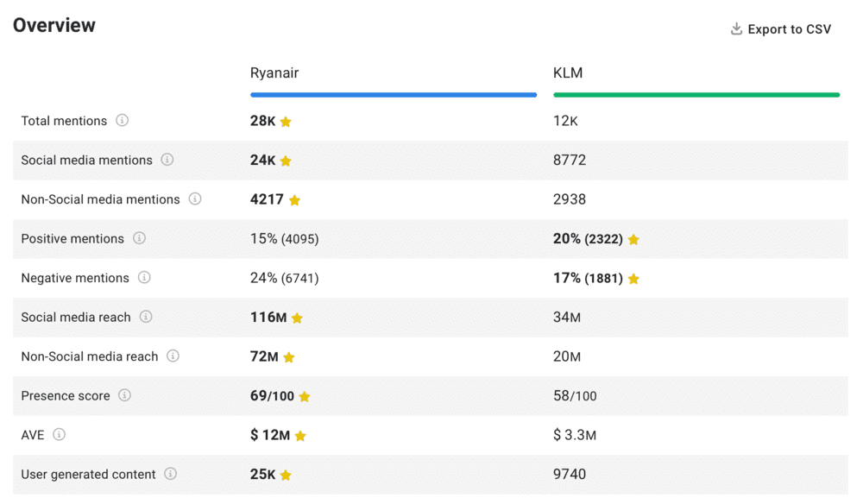Screen dimensions: 863x504
Task: Click KLM user generated content value 9740
Action: pyautogui.click(x=570, y=475)
